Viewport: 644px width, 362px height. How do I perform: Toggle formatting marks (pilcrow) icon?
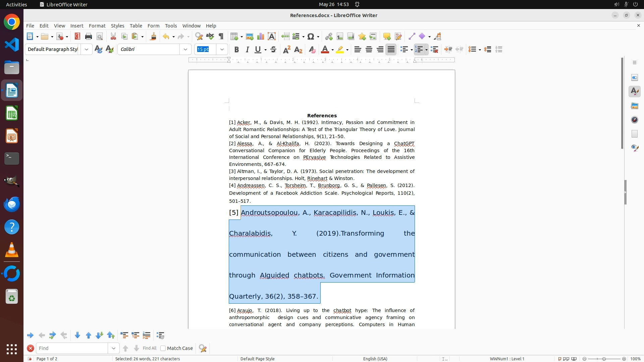tap(221, 37)
